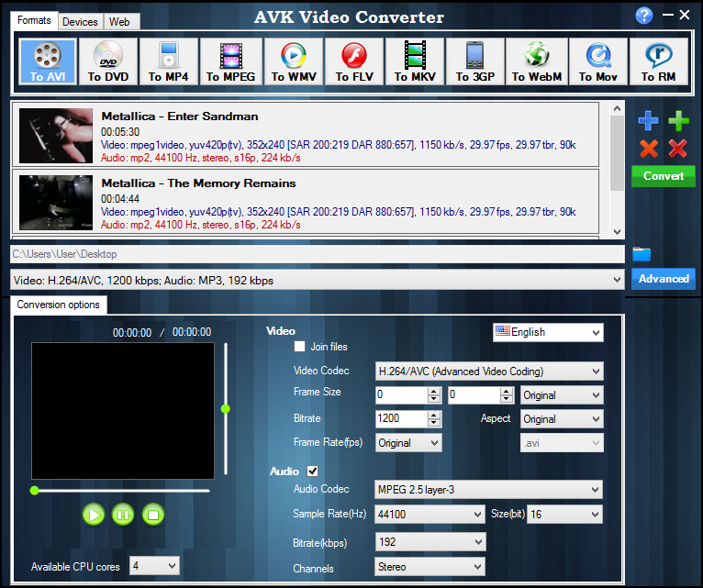The height and width of the screenshot is (588, 703).
Task: Select the Enter Sandman video thumbnail
Action: [x=56, y=136]
